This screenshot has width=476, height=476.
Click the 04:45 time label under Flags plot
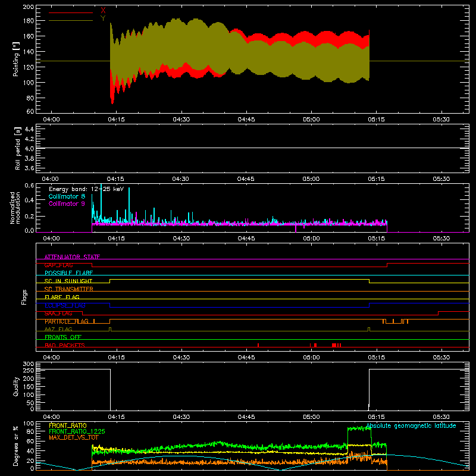(x=246, y=358)
